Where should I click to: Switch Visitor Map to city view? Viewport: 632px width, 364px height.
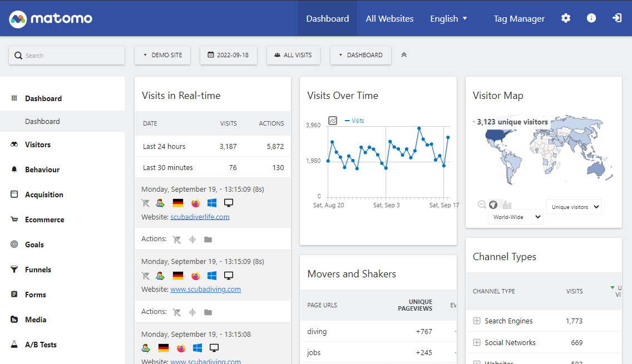(x=506, y=205)
